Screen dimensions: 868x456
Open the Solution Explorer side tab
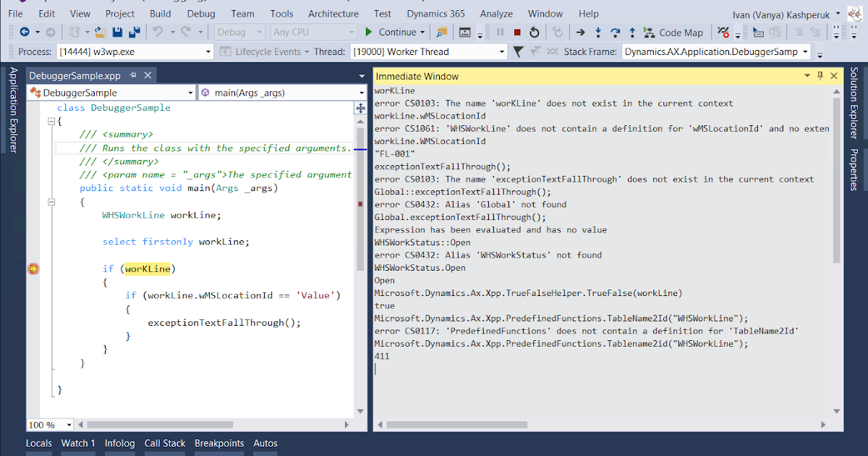click(854, 103)
